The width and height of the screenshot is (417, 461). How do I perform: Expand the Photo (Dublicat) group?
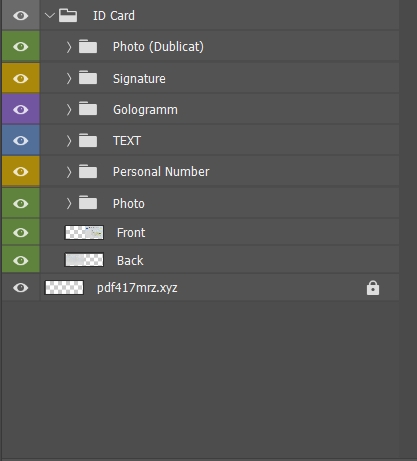click(69, 47)
